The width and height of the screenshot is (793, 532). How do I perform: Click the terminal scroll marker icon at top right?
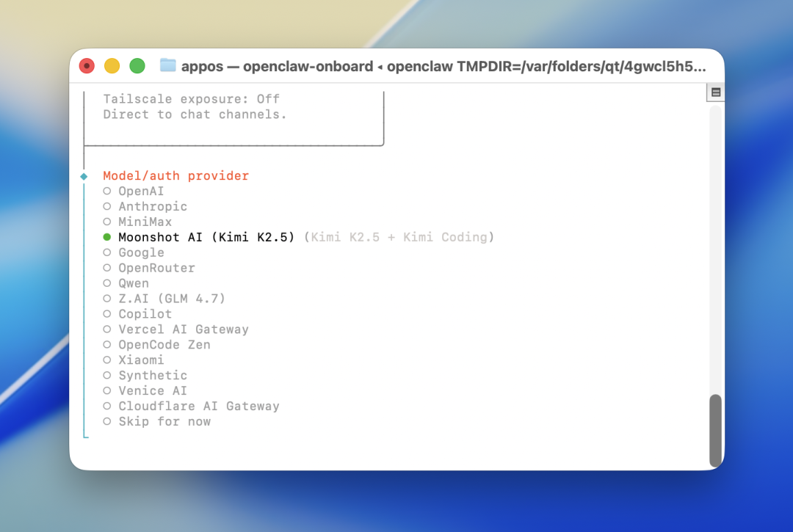tap(715, 92)
